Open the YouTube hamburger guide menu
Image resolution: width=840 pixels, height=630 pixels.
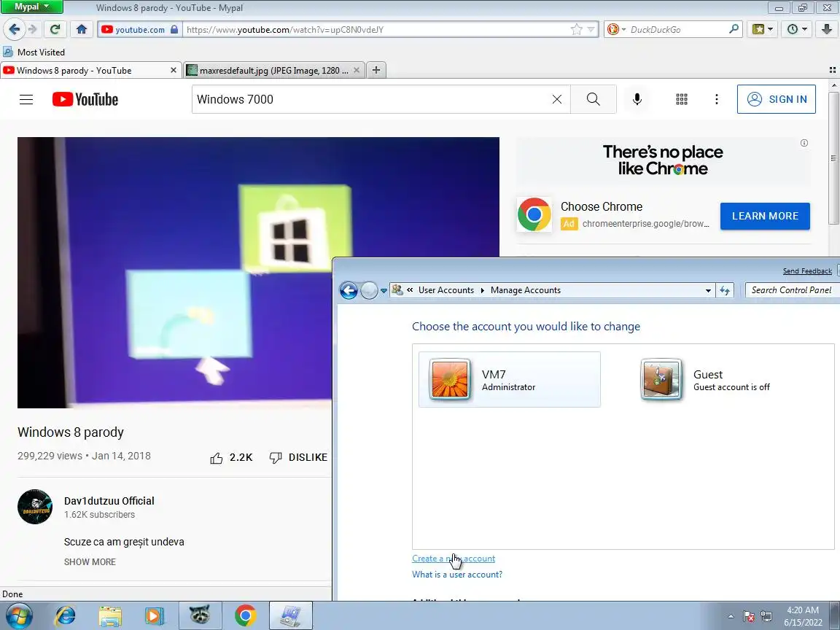click(x=26, y=99)
